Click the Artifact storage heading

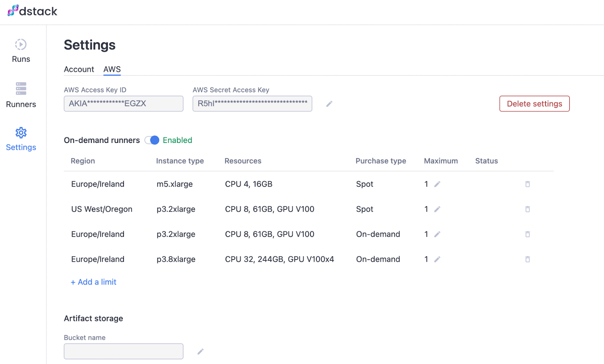click(93, 318)
